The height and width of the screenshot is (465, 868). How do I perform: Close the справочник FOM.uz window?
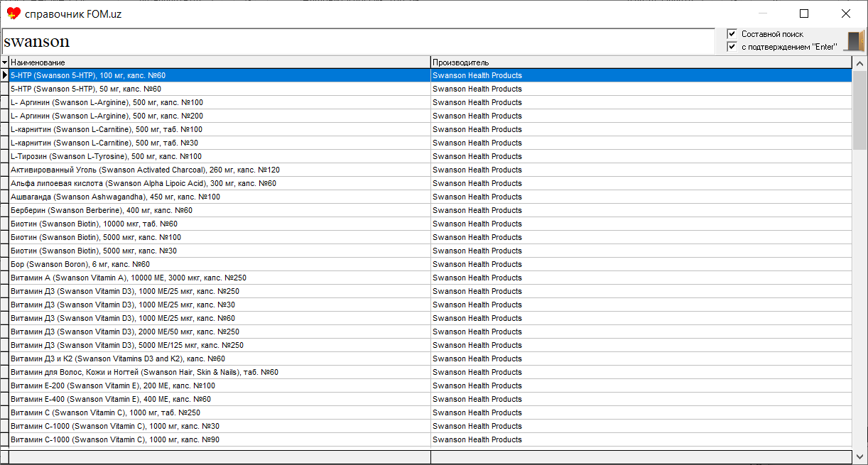pos(846,13)
